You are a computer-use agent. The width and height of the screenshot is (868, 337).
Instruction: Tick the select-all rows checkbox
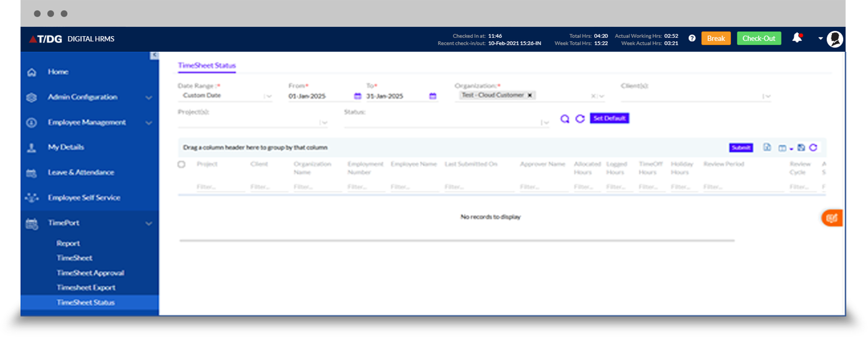[182, 164]
